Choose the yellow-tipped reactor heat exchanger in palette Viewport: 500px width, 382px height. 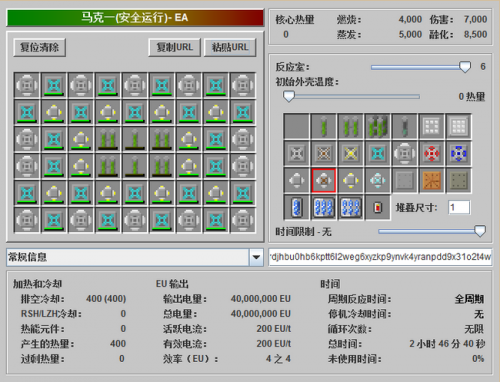point(351,180)
